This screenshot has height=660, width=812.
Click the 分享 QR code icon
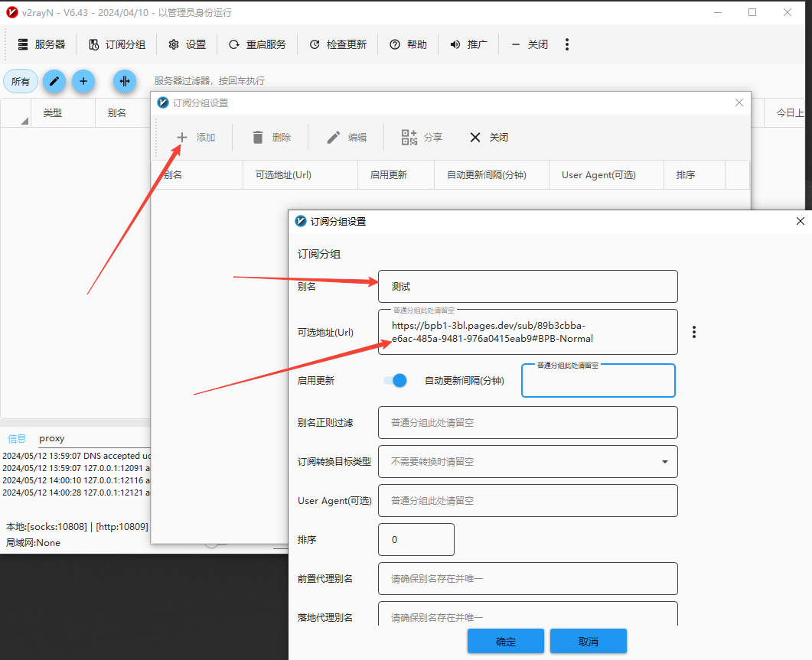click(409, 138)
